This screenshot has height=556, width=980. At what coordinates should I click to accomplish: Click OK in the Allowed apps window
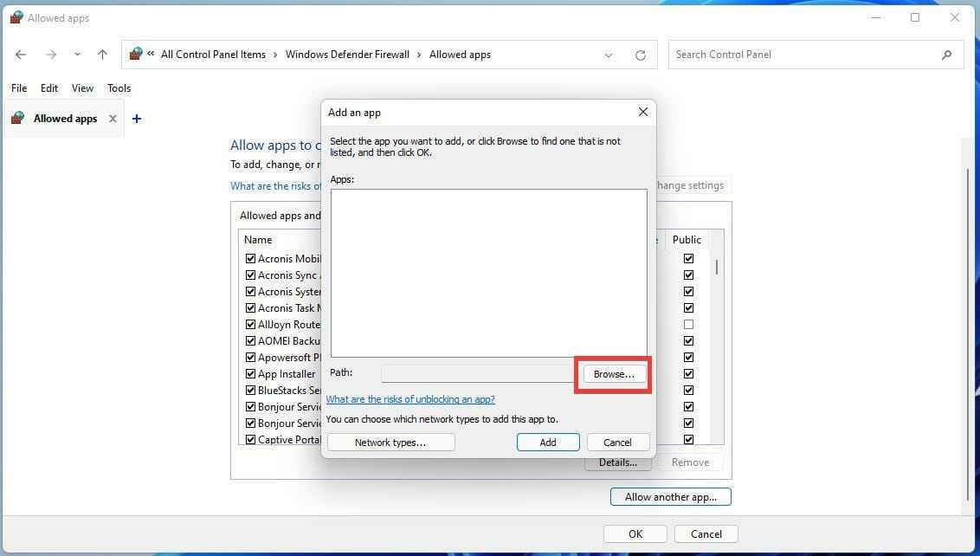635,533
